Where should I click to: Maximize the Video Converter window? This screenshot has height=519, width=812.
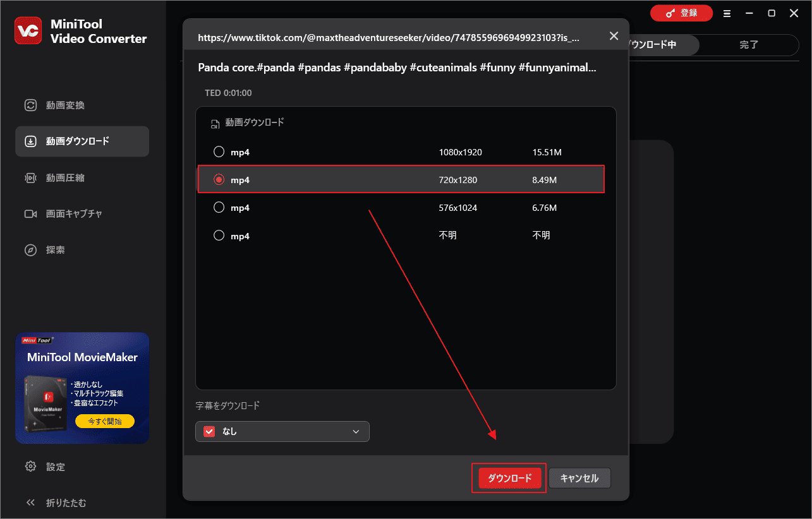[x=772, y=13]
